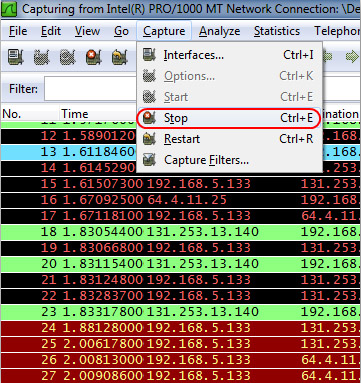Choose Interfaces... from the Capture menu
This screenshot has height=383, width=361.
tap(229, 55)
